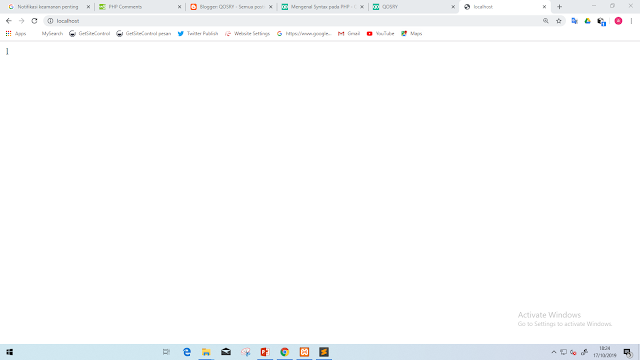Open the Chrome three-dot menu

(631, 21)
